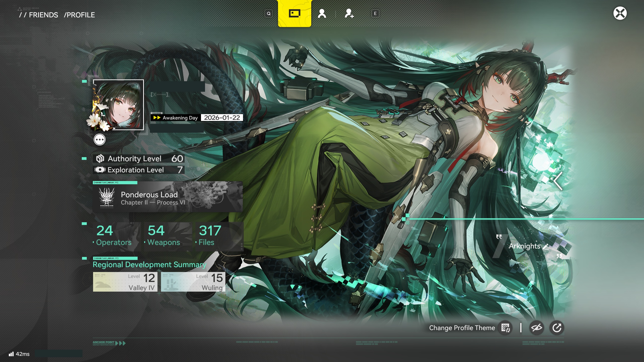Switch to the friends list tab
The height and width of the screenshot is (362, 644).
[322, 14]
